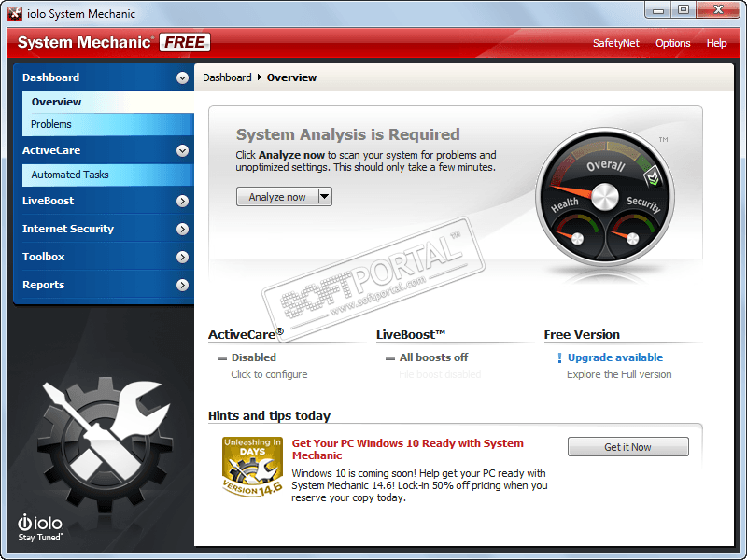
Task: Click the System Mechanic FREE logo badge
Action: (185, 42)
